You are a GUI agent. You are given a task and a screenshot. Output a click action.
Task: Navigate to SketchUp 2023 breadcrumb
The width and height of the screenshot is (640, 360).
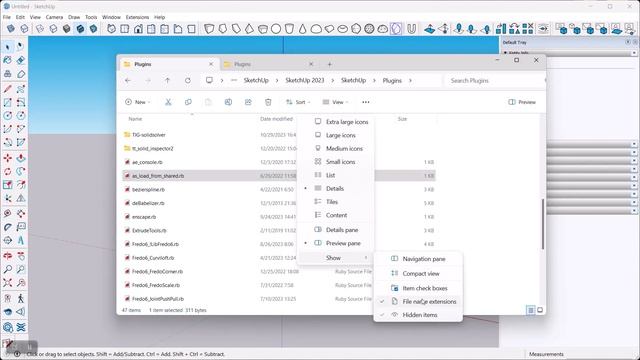pyautogui.click(x=304, y=80)
